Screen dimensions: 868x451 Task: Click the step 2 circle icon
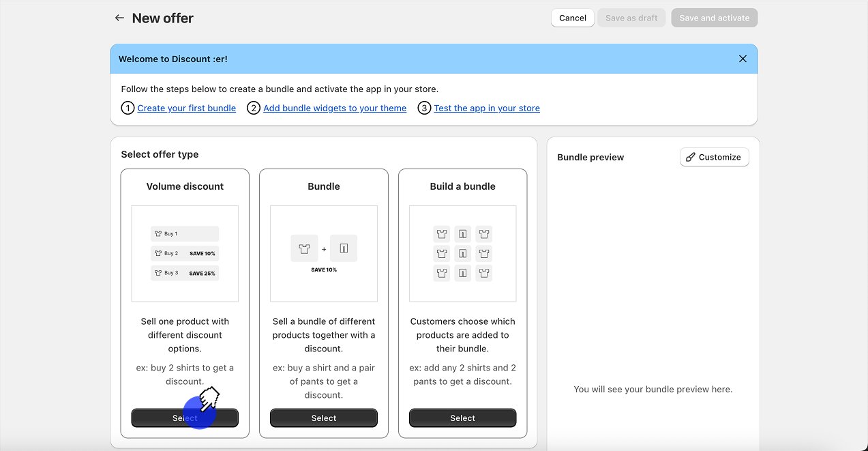(x=254, y=108)
